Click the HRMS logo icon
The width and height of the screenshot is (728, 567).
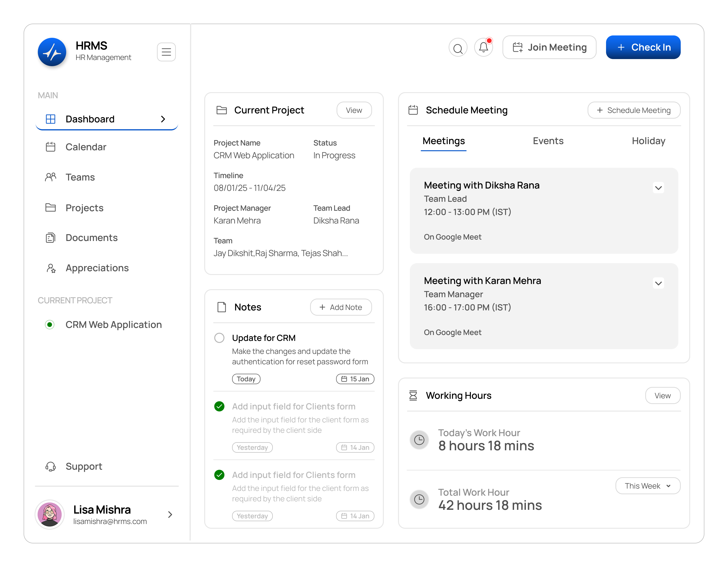pos(52,52)
